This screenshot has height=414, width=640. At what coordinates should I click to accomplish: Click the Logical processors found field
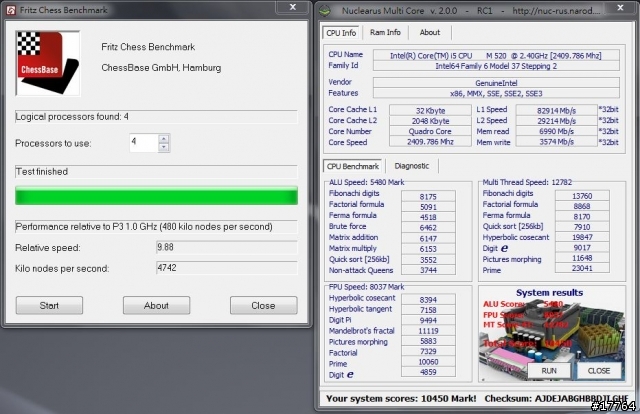(x=156, y=117)
